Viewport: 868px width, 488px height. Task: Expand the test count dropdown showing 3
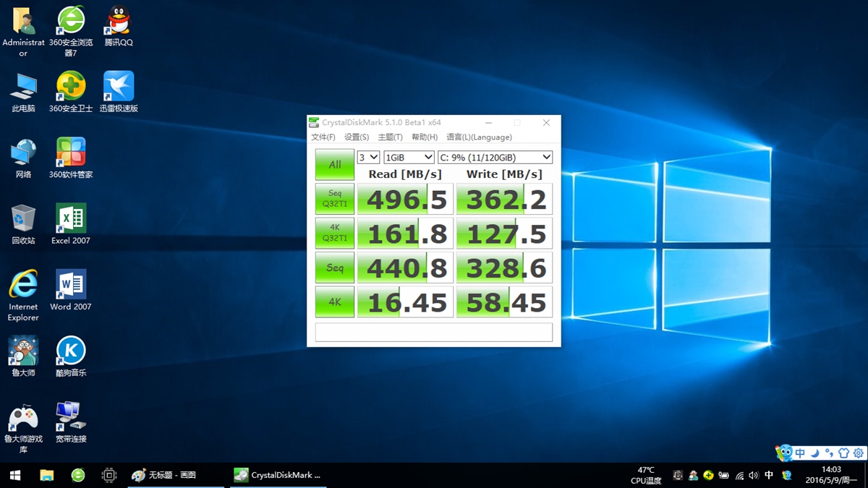[x=368, y=157]
